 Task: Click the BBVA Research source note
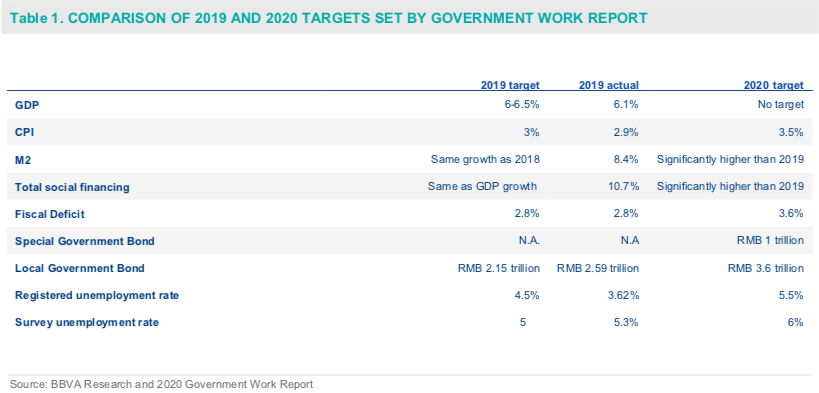click(x=161, y=385)
